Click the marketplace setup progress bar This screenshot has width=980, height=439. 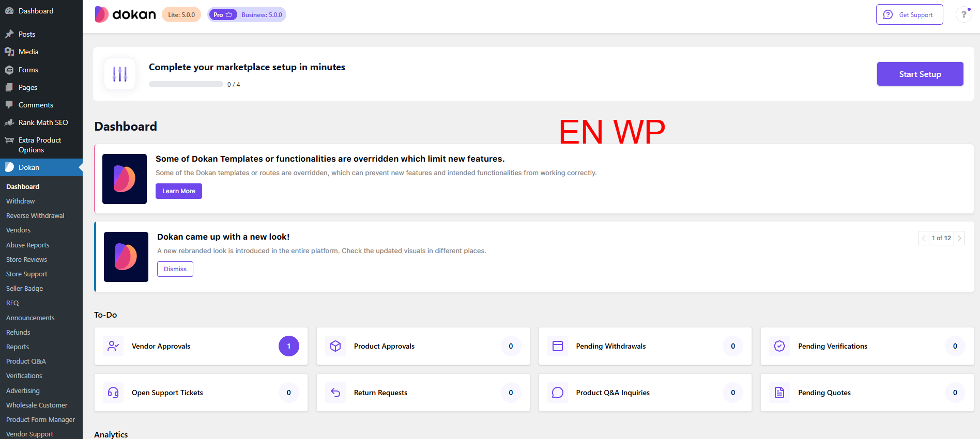pos(186,84)
